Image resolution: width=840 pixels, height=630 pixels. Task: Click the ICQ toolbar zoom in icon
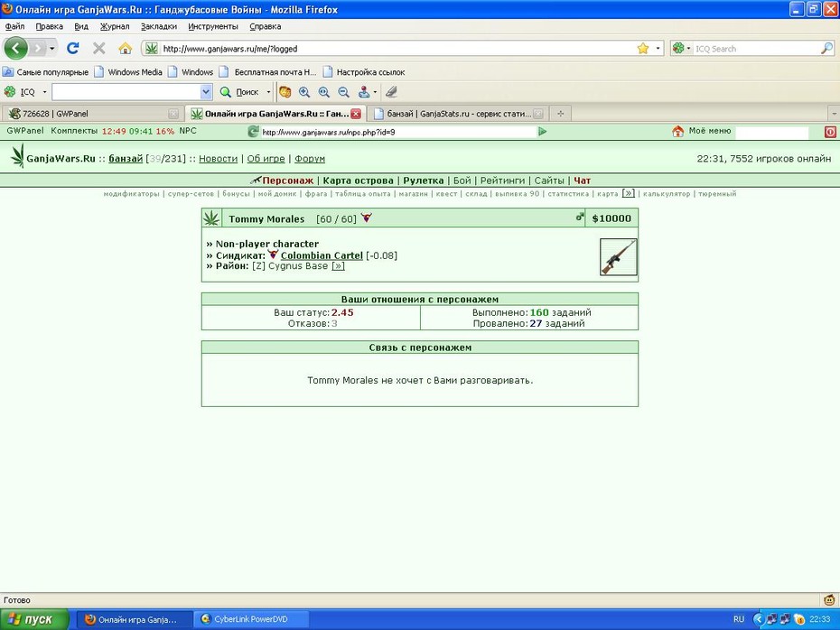point(304,92)
